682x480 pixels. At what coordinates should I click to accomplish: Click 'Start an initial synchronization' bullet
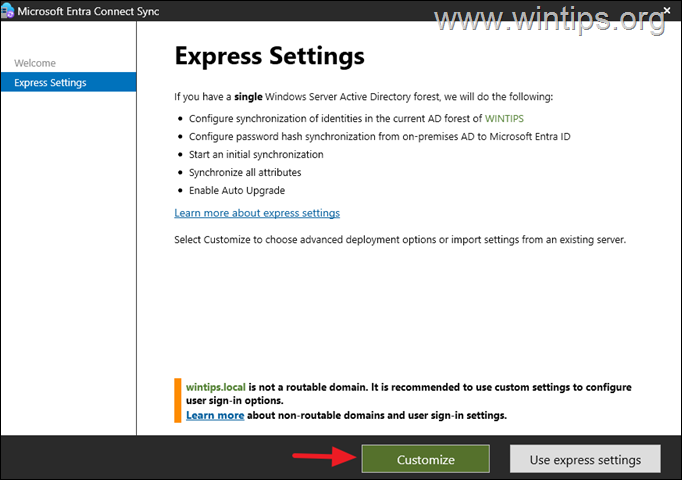pos(256,154)
